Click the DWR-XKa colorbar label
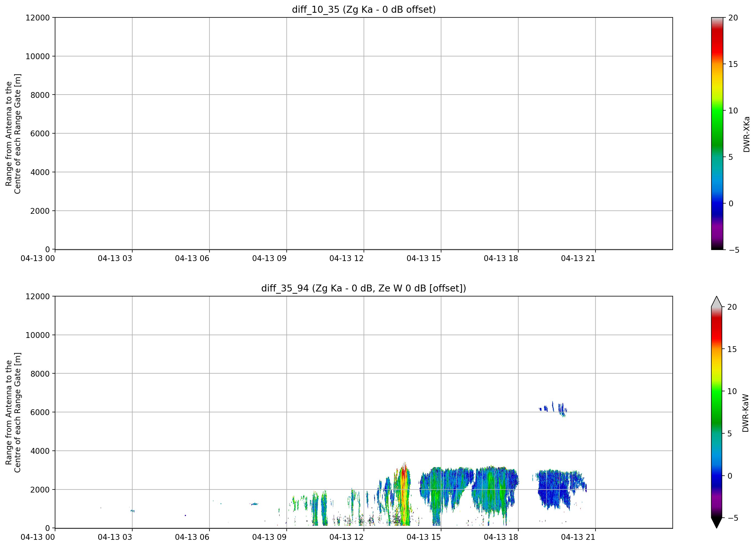The width and height of the screenshot is (756, 547). pyautogui.click(x=746, y=134)
